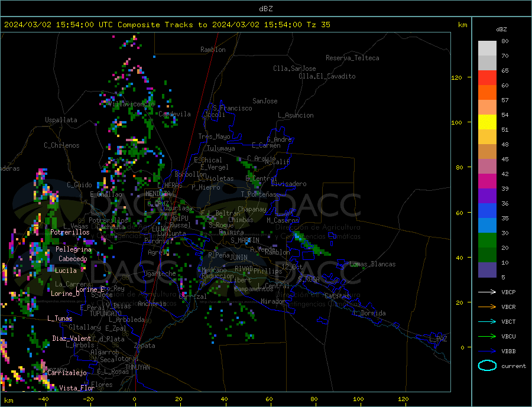Click the Tres_Mayo map label

tap(214, 136)
